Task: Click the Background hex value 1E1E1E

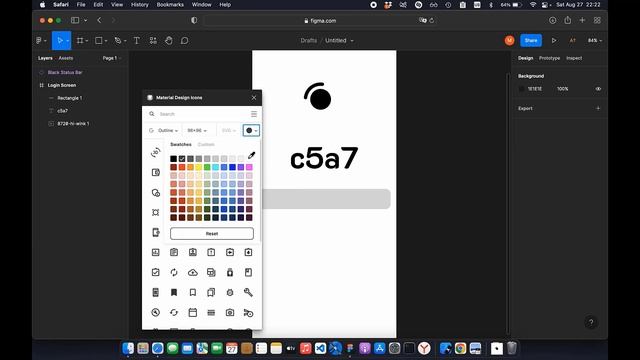Action: coord(535,89)
